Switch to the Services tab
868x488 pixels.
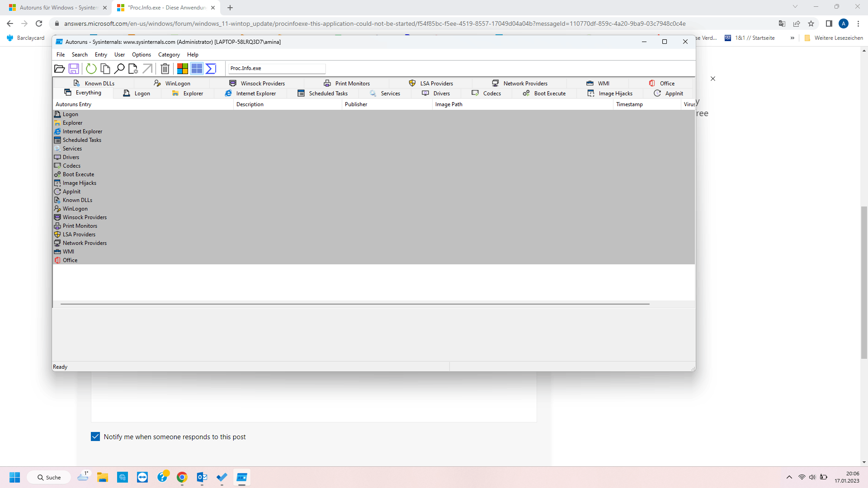(385, 94)
